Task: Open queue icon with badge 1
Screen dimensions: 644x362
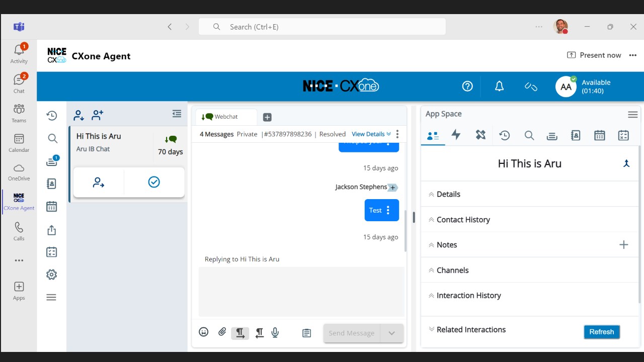Action: pos(52,161)
